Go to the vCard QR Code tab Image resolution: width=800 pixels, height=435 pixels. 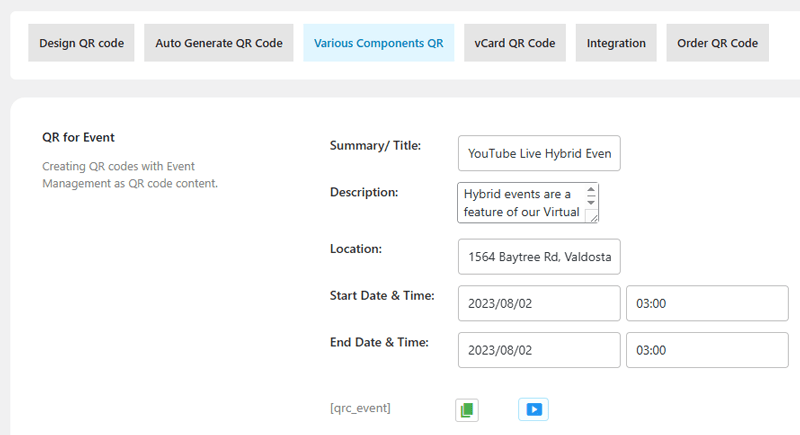515,43
